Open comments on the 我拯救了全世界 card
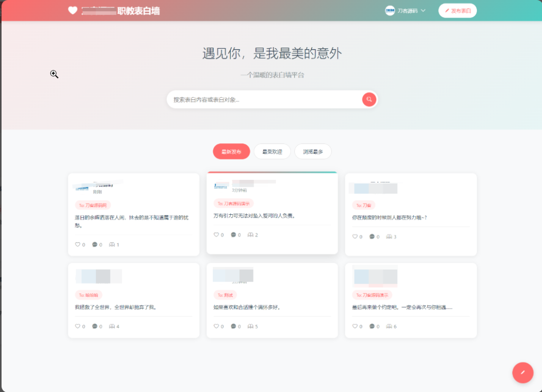542x392 pixels. pos(95,326)
